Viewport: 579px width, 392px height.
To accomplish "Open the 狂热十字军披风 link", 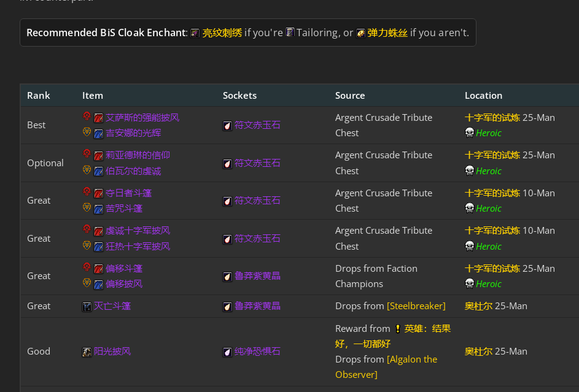I will click(x=138, y=247).
